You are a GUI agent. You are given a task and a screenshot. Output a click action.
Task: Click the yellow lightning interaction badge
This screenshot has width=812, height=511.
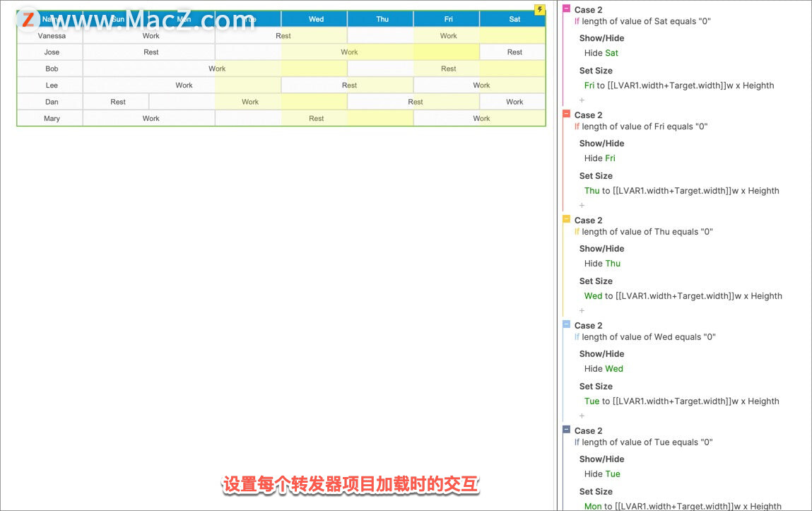pos(540,9)
